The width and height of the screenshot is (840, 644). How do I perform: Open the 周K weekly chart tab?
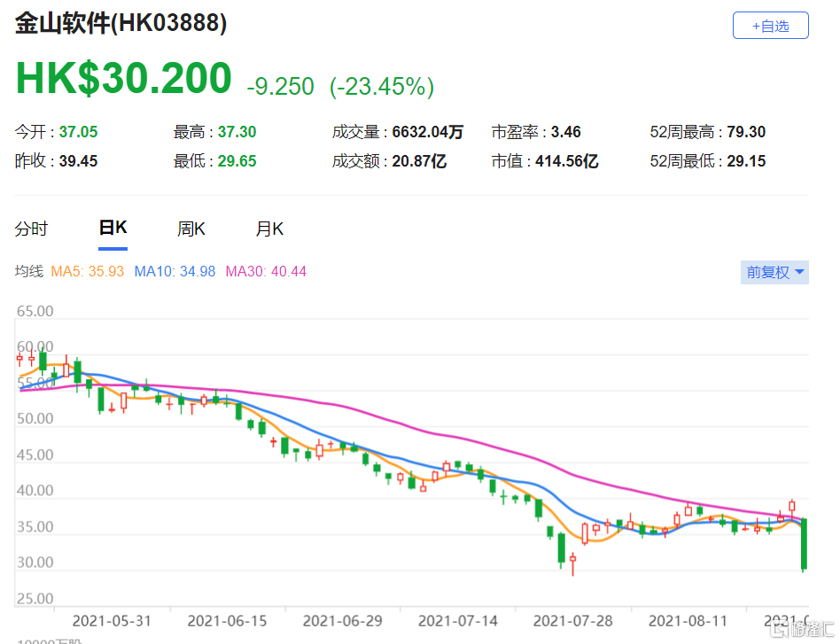point(191,229)
